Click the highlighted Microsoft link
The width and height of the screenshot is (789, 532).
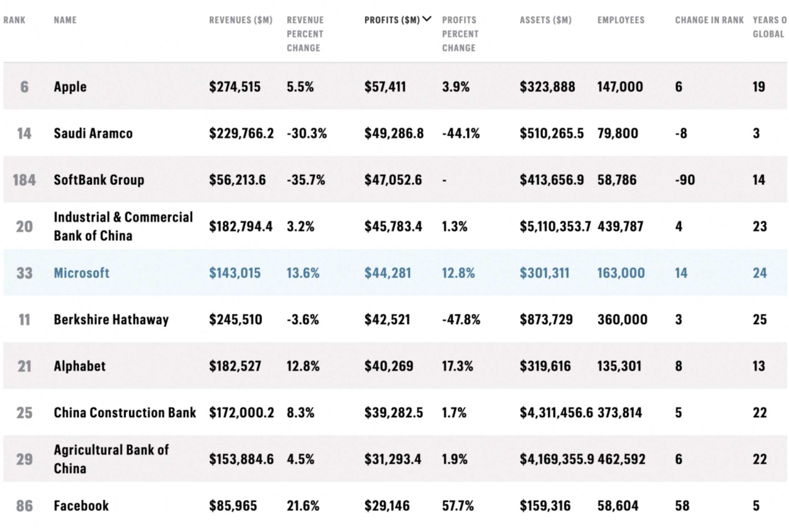pyautogui.click(x=81, y=273)
